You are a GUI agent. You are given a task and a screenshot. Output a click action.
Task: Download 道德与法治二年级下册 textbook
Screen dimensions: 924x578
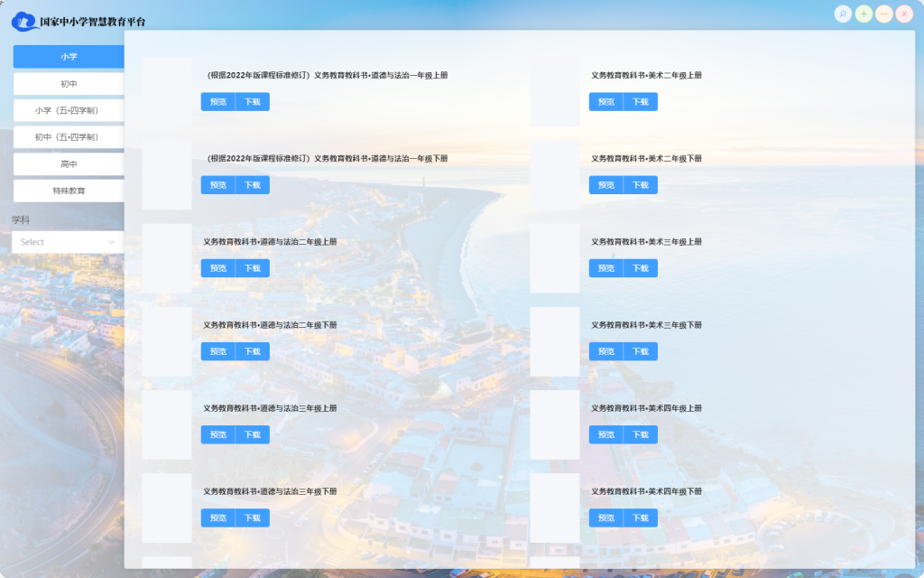252,351
